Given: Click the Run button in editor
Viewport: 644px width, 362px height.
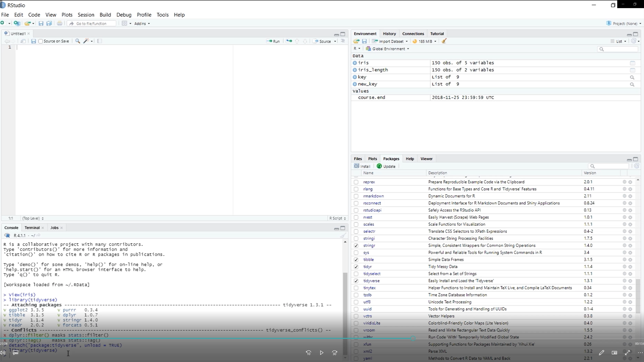Looking at the screenshot, I should 273,41.
